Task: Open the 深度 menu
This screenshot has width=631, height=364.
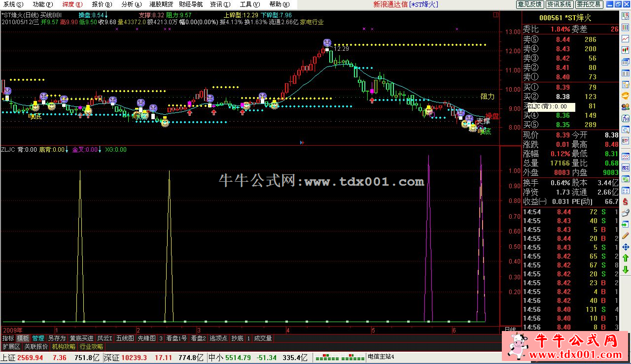Action: coord(71,4)
